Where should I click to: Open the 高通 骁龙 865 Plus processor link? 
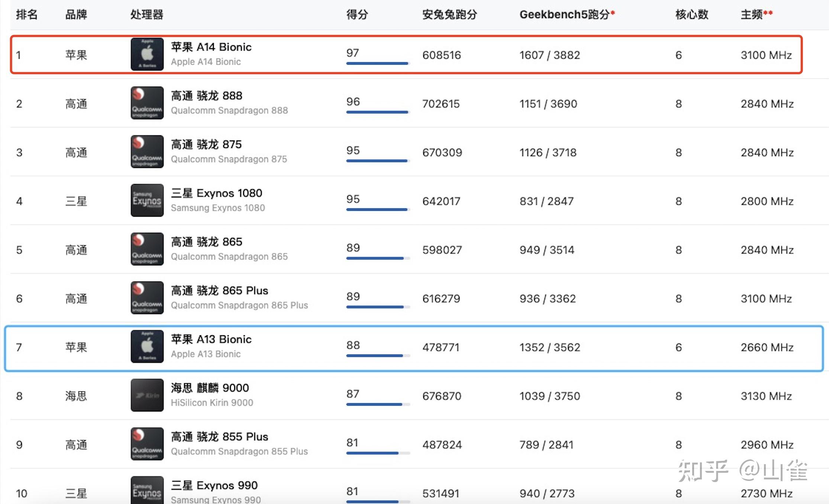tap(220, 291)
